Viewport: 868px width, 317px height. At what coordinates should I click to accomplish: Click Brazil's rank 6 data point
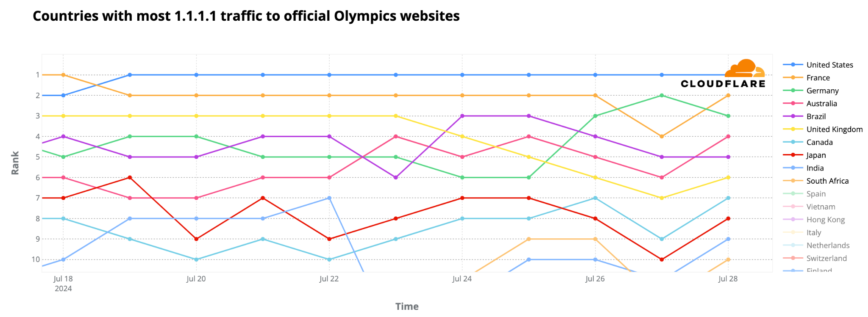(396, 177)
